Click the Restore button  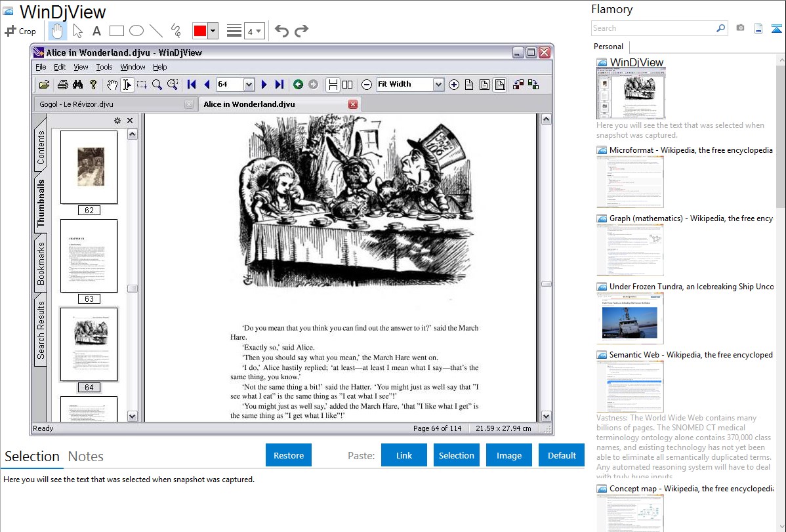[289, 455]
